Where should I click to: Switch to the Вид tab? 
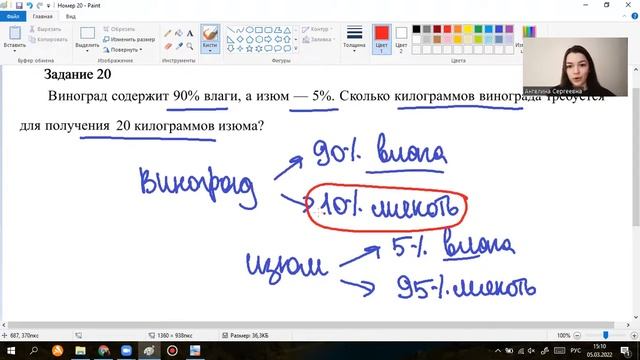pyautogui.click(x=71, y=16)
